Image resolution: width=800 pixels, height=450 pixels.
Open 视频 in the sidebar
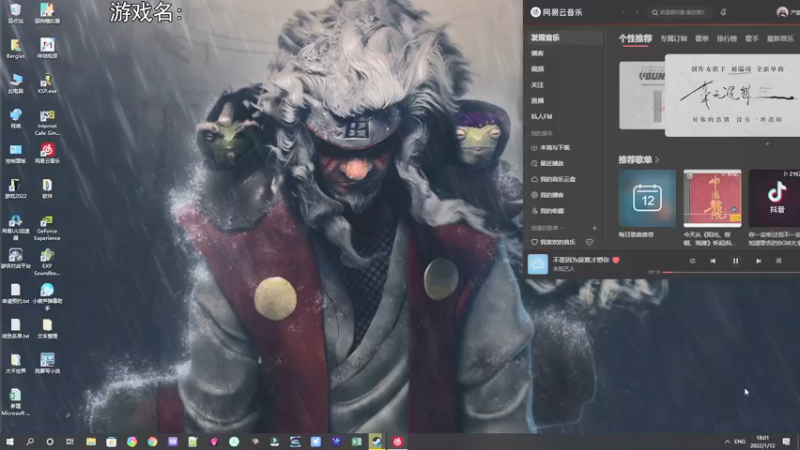[537, 69]
